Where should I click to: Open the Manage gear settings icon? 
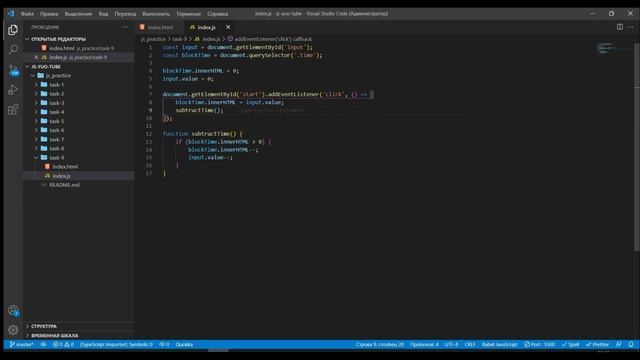point(13,329)
